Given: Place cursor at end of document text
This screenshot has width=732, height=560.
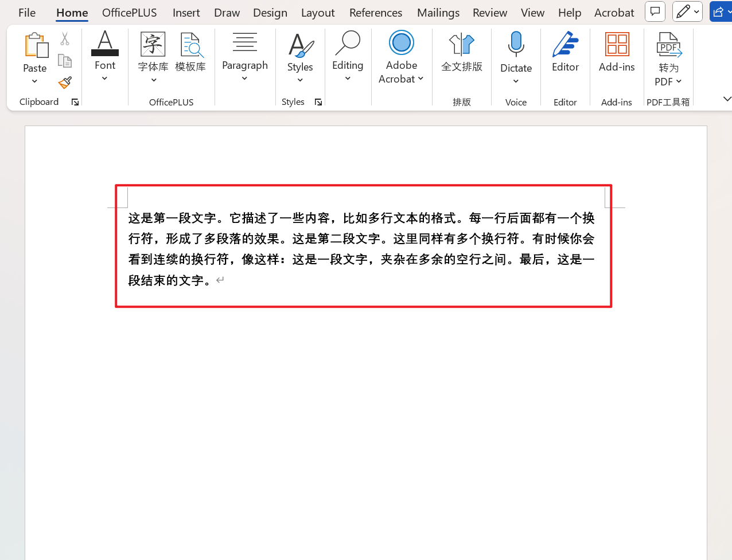Looking at the screenshot, I should (x=213, y=280).
